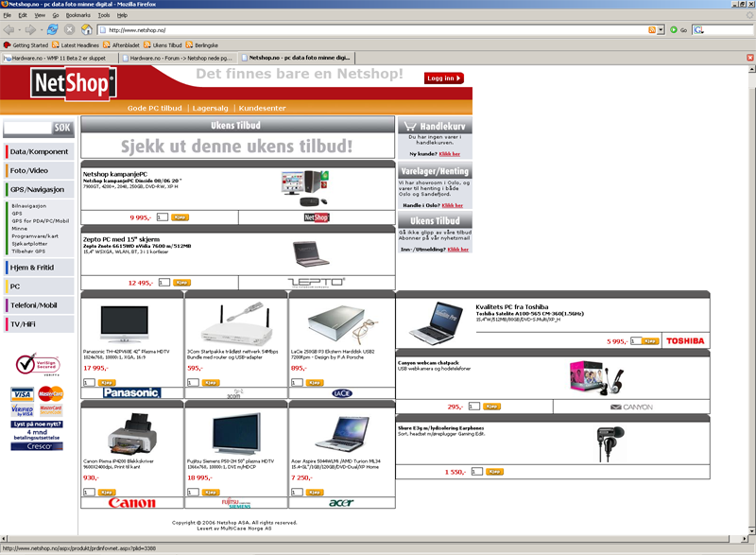The image size is (756, 555).
Task: Click Kjøp for Canon Pixma printer
Action: pyautogui.click(x=107, y=493)
